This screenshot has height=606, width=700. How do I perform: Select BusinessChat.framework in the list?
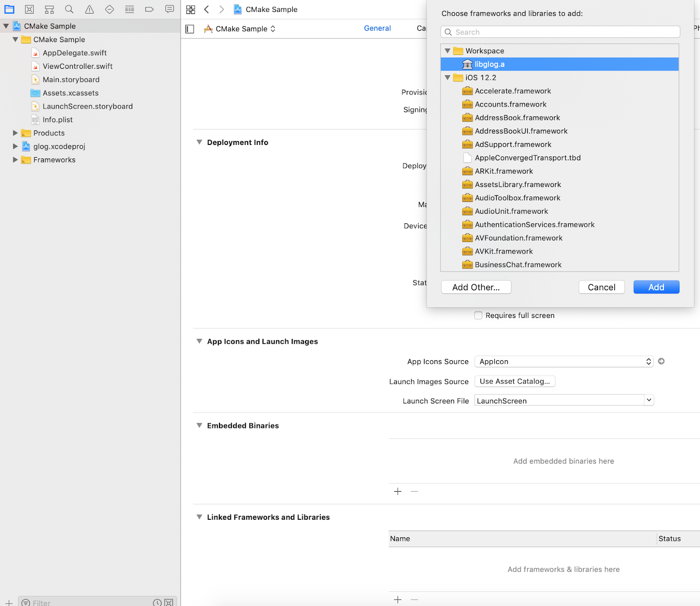pos(560,265)
